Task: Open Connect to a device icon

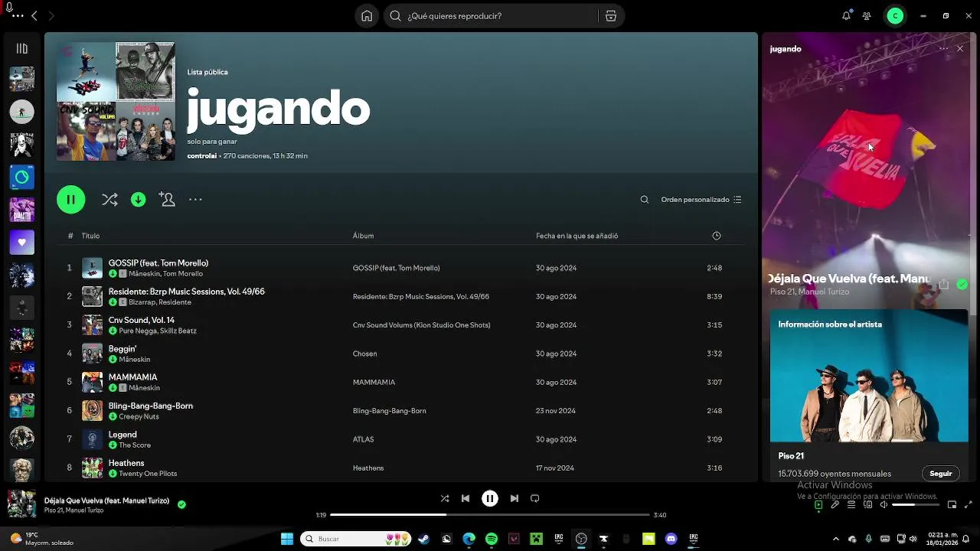Action: [868, 505]
